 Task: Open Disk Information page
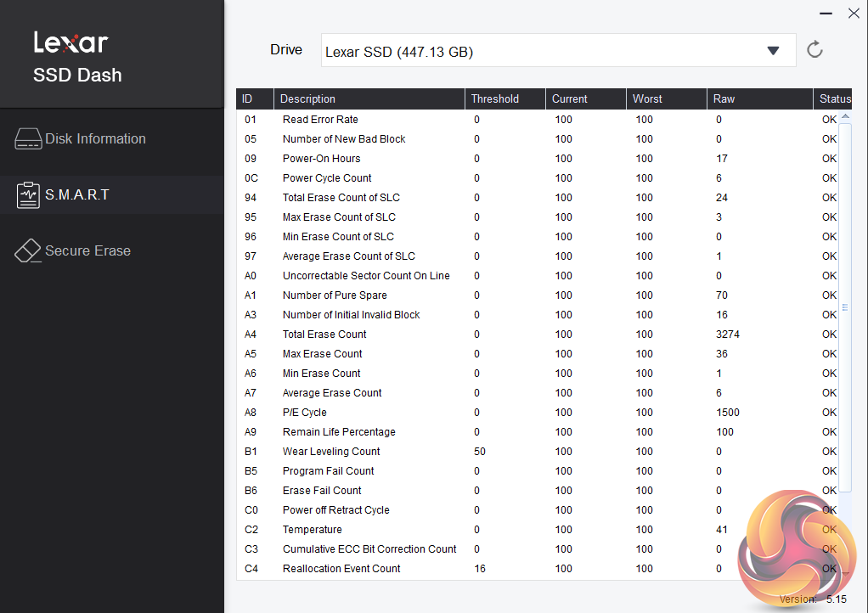pos(112,139)
